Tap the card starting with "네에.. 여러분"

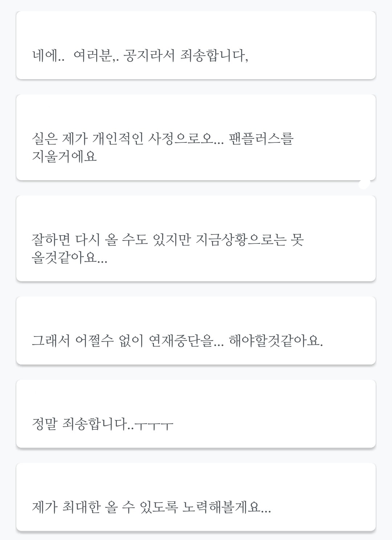[196, 45]
